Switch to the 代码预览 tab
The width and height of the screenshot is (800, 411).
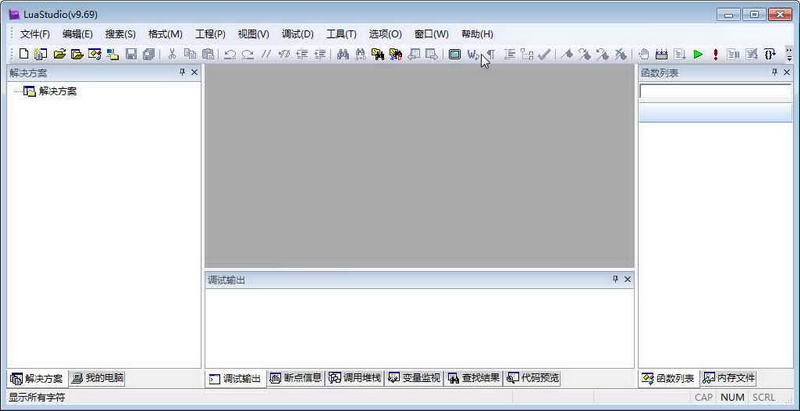coord(533,378)
